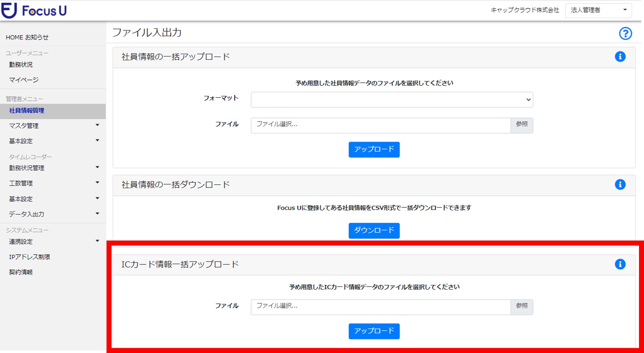Select 社員情報管理 menu item
The image size is (644, 353).
point(53,111)
